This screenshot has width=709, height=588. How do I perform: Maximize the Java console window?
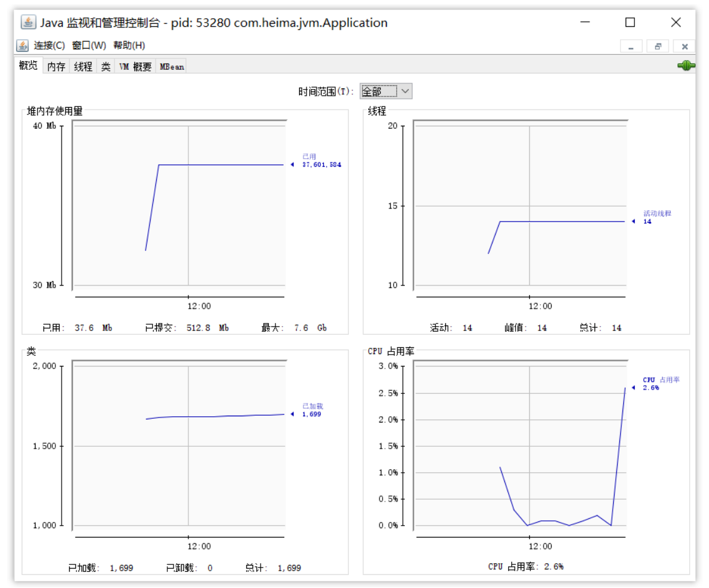click(630, 22)
